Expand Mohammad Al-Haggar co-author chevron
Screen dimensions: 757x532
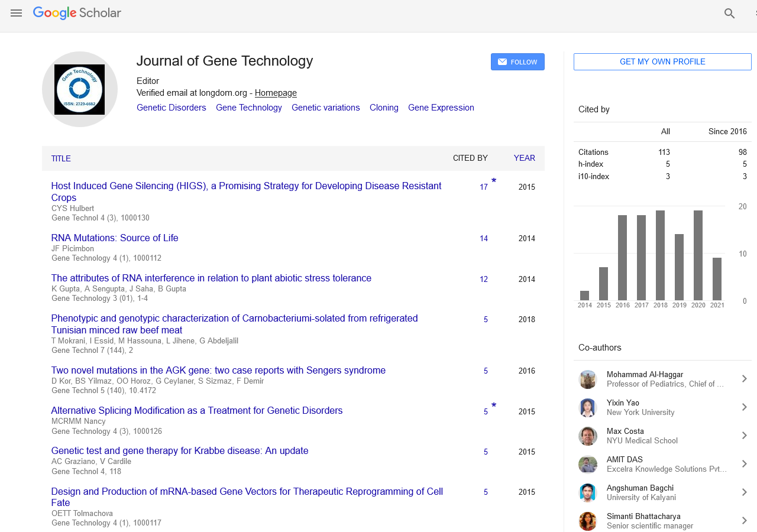click(x=745, y=379)
